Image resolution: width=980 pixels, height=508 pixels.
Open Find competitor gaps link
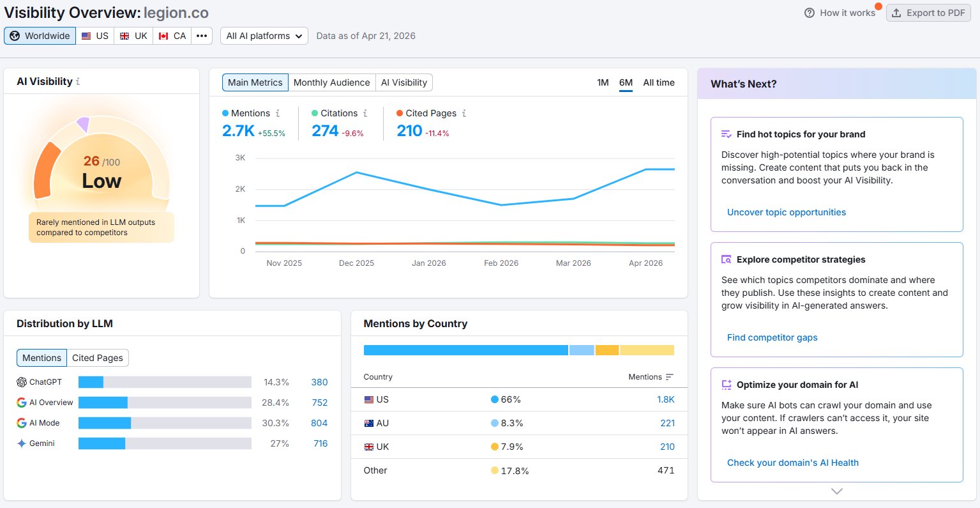coord(773,337)
